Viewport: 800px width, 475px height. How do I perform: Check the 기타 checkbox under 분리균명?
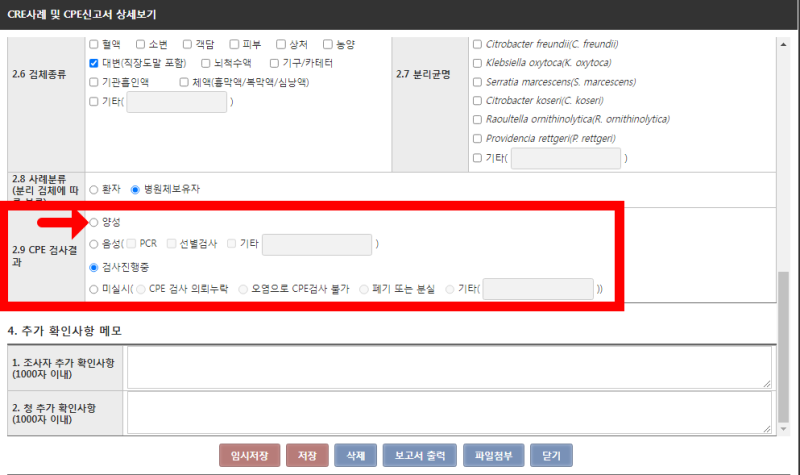coord(478,158)
